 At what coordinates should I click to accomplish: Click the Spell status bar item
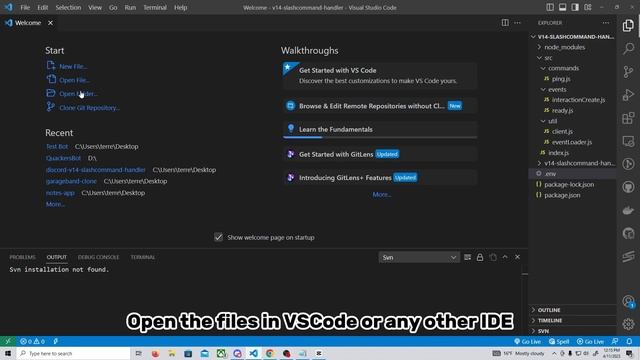tap(559, 341)
